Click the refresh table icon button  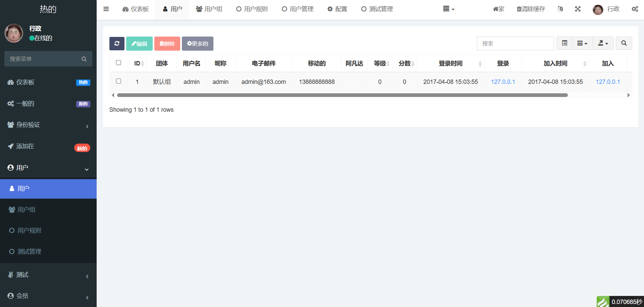tap(117, 44)
